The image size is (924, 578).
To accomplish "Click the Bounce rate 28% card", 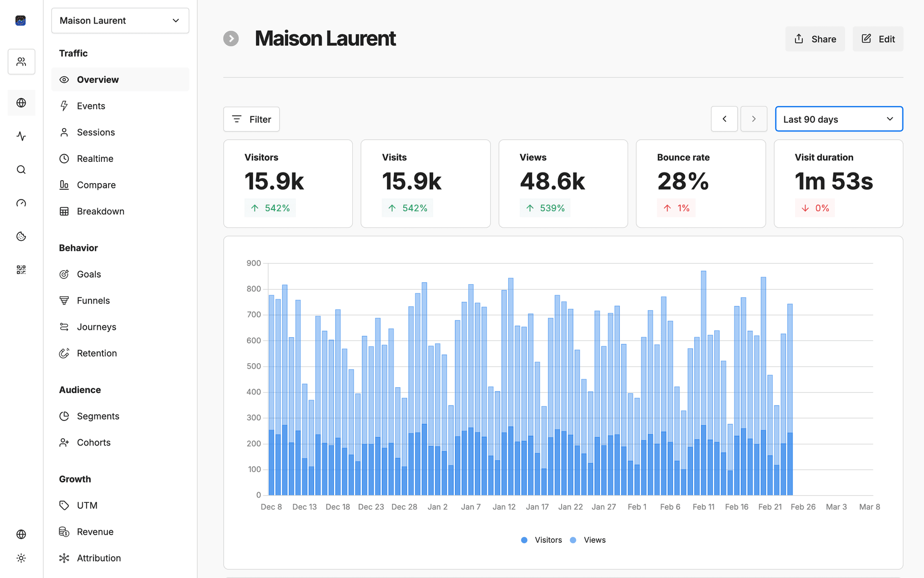I will [701, 184].
